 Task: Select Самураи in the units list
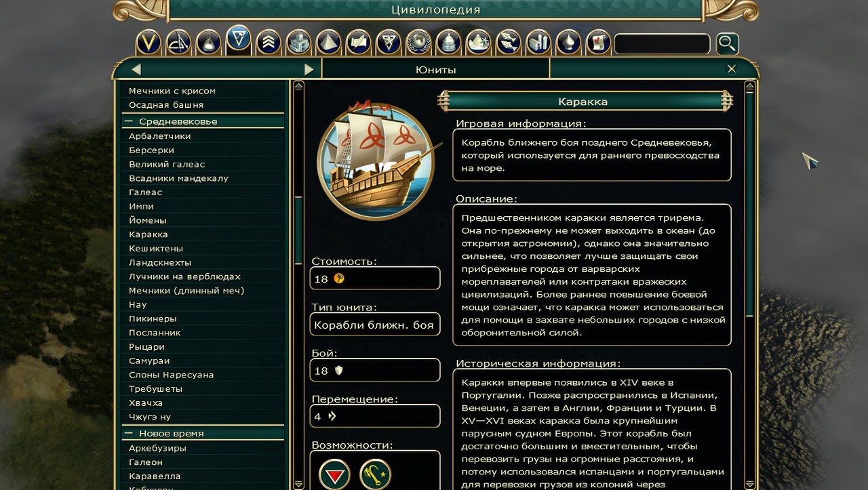tap(203, 361)
